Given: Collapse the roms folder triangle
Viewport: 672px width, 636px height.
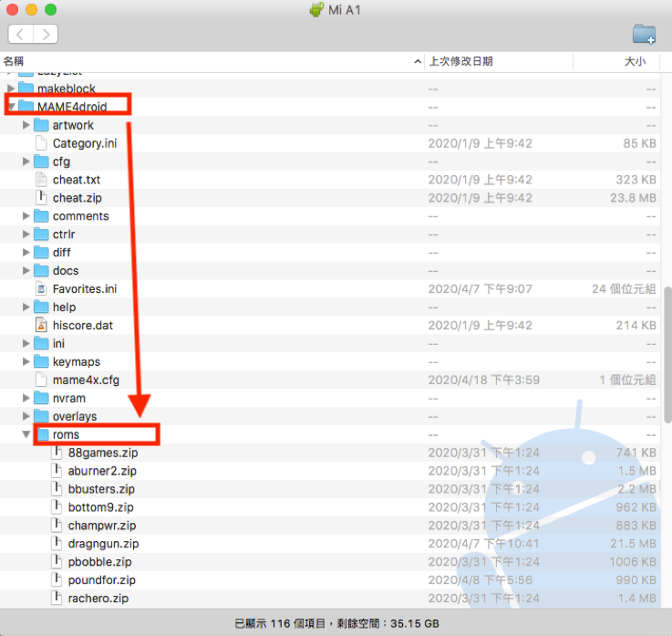Looking at the screenshot, I should (x=26, y=434).
